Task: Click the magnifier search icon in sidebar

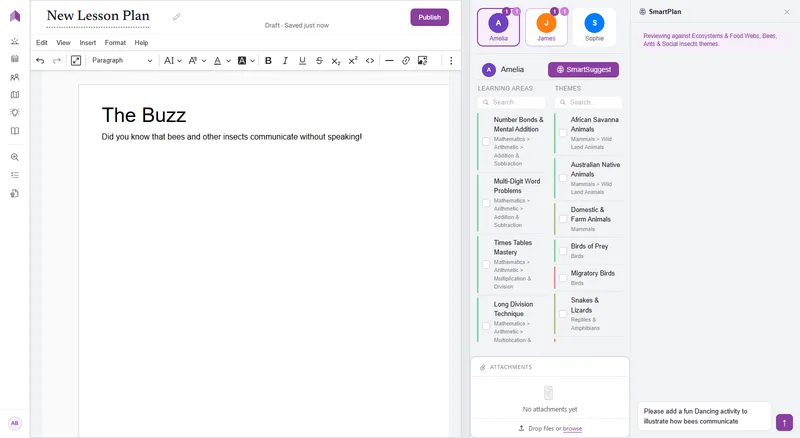Action: pos(15,157)
